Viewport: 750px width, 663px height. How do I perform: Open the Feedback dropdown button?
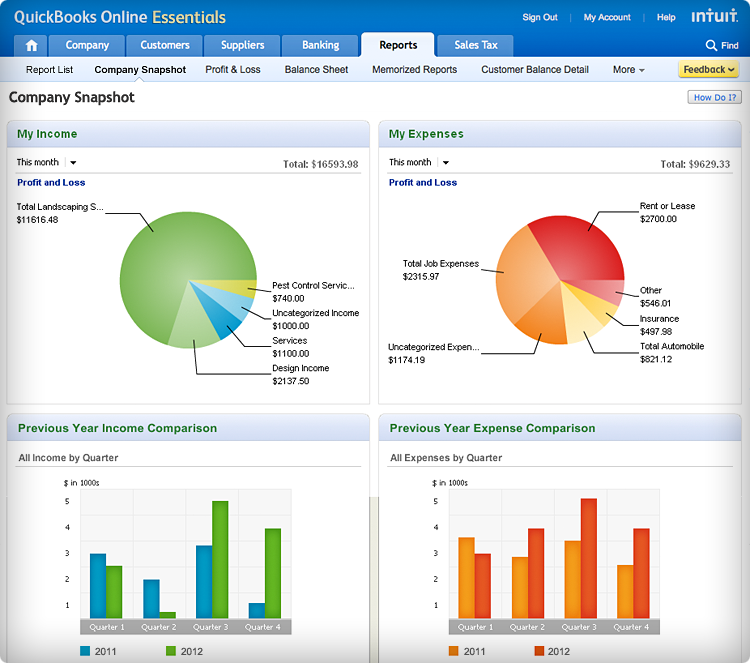coord(708,69)
